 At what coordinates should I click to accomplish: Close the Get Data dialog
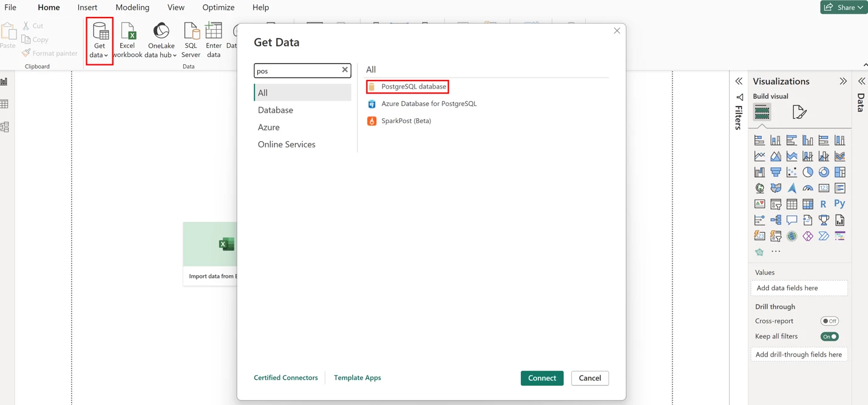coord(617,31)
